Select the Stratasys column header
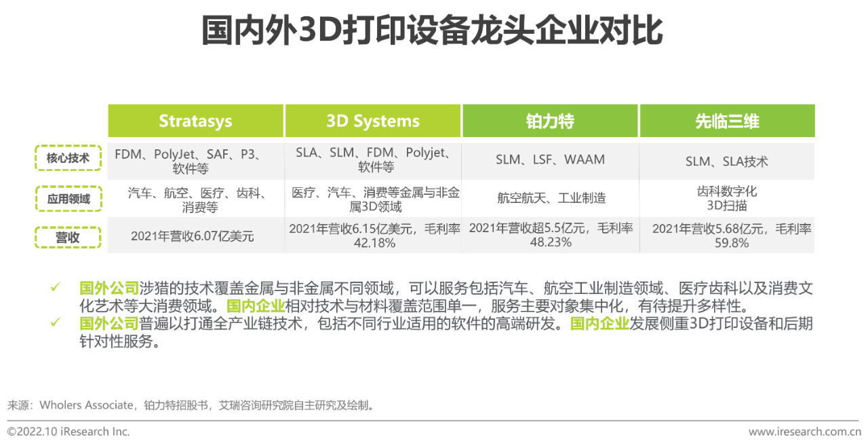This screenshot has height=448, width=868. click(x=195, y=121)
